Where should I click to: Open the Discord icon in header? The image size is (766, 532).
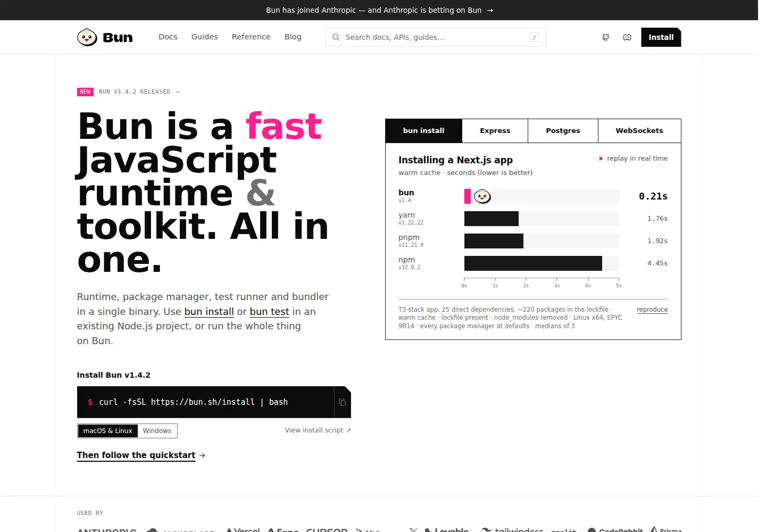pos(627,37)
